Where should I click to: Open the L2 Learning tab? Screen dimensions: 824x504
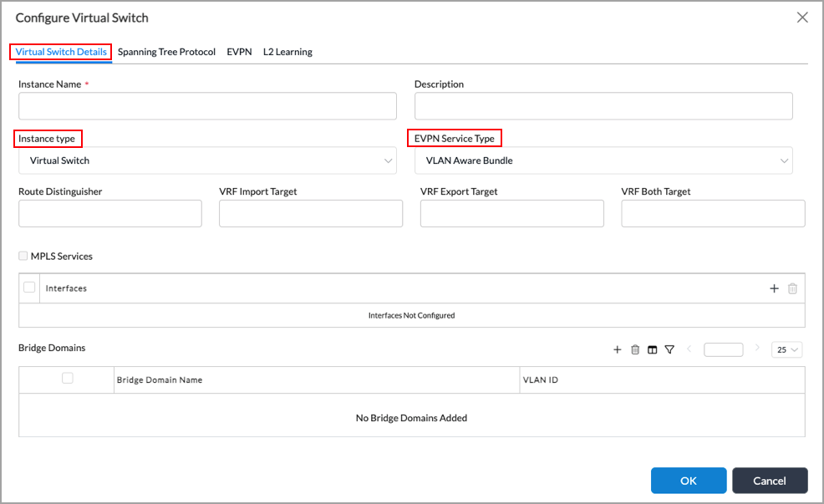coord(287,51)
